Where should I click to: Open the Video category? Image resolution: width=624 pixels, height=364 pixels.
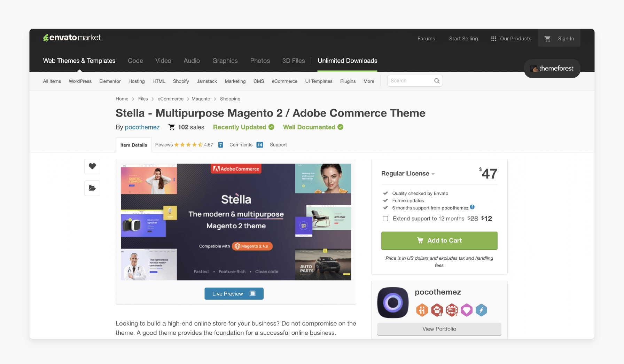point(163,61)
